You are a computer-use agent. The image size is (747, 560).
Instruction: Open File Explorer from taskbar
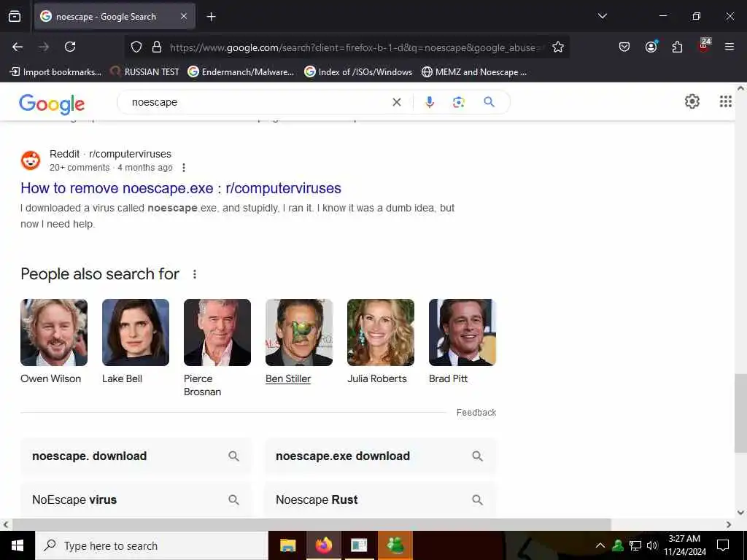[x=287, y=545]
